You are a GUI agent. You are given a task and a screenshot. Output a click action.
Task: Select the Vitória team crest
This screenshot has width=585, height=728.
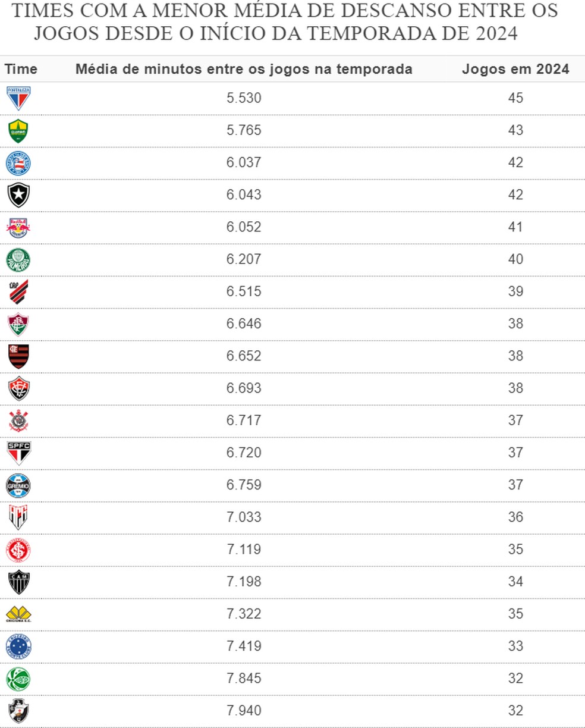pos(18,388)
